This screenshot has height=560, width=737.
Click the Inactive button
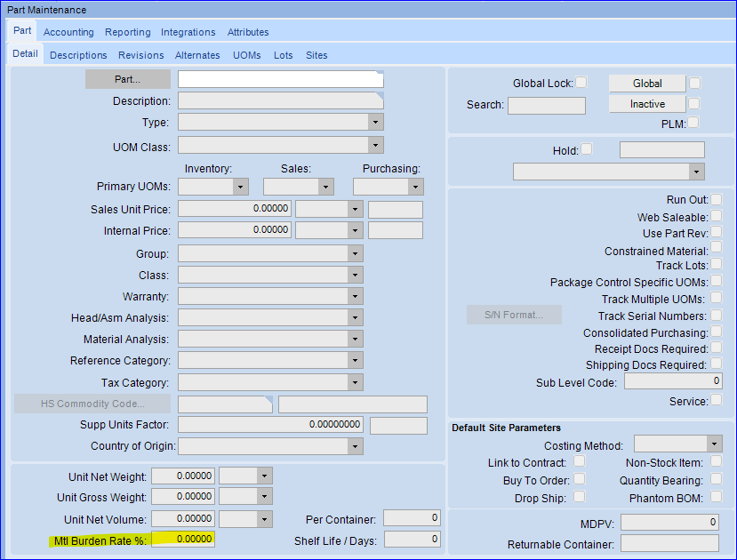[647, 104]
